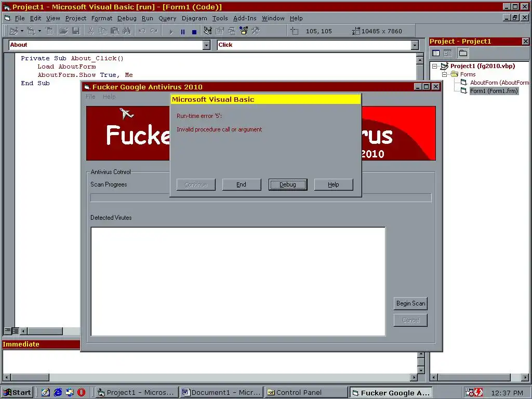Launch Opera from quick launch
The width and height of the screenshot is (532, 399).
[82, 393]
